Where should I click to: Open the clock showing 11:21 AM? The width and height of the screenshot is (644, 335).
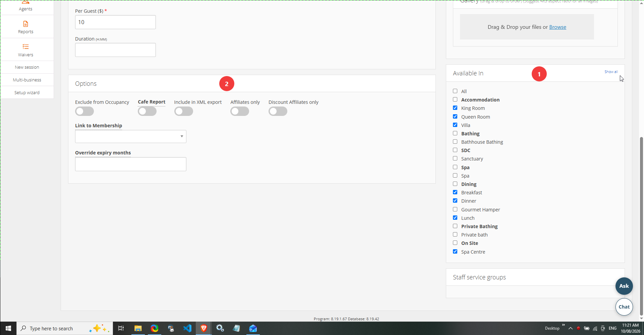[x=630, y=328]
